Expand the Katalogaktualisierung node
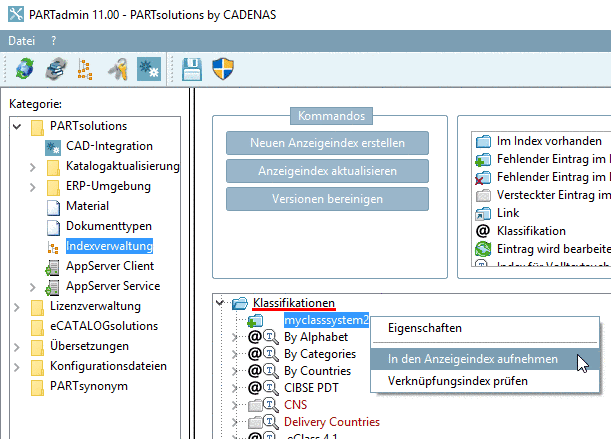The width and height of the screenshot is (611, 439). [x=33, y=167]
